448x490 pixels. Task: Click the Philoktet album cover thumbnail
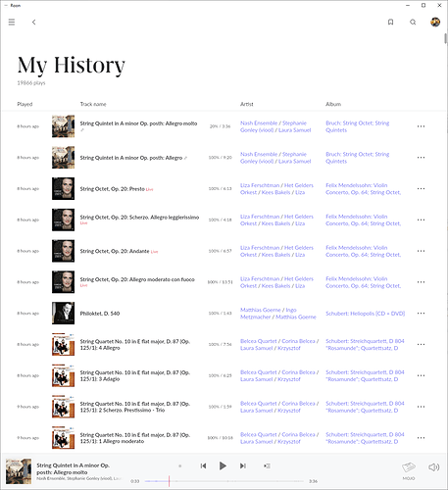pos(63,313)
